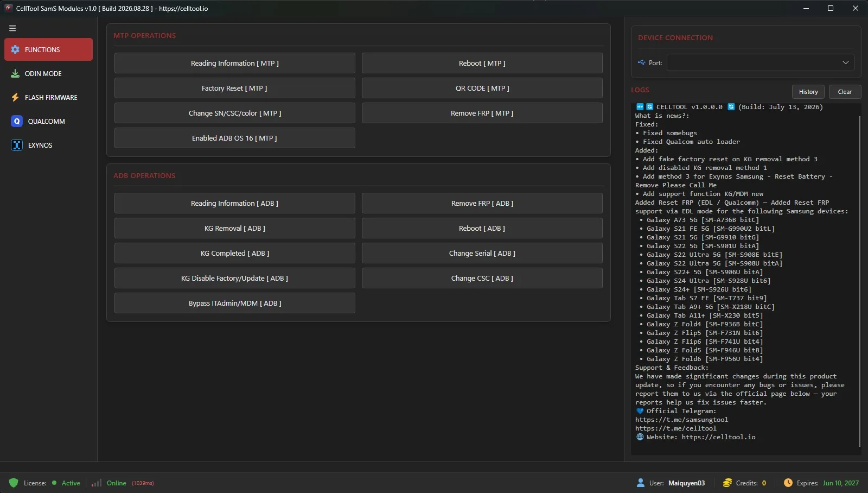Click the ADB OPERATIONS heading
868x493 pixels.
pos(144,175)
